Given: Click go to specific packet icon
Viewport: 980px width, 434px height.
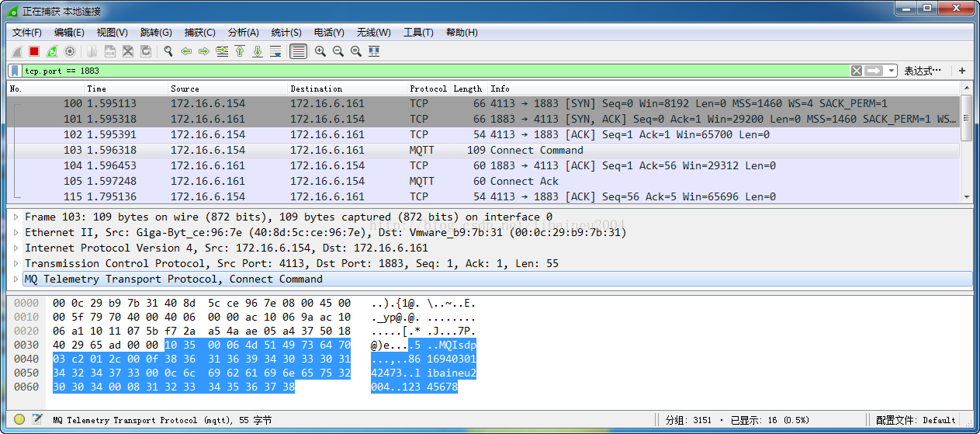Looking at the screenshot, I should [x=222, y=51].
